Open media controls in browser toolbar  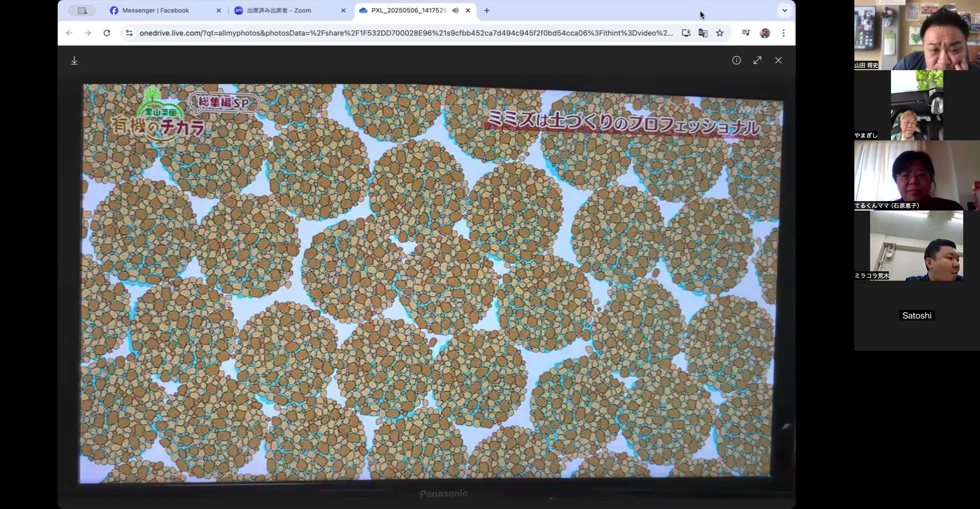[x=746, y=33]
